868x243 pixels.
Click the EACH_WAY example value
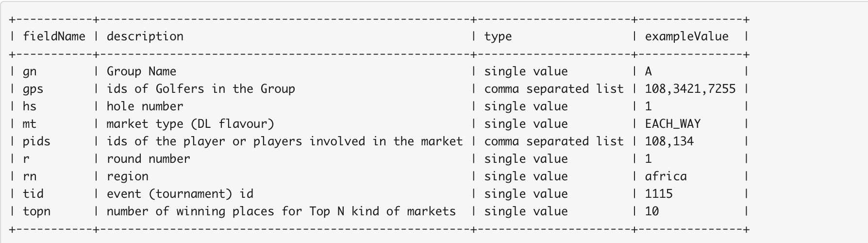coord(672,124)
